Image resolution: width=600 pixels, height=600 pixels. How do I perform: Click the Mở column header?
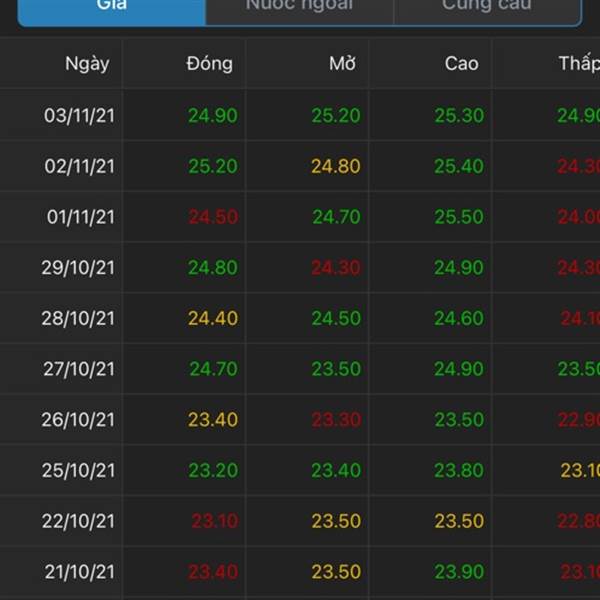[x=342, y=64]
